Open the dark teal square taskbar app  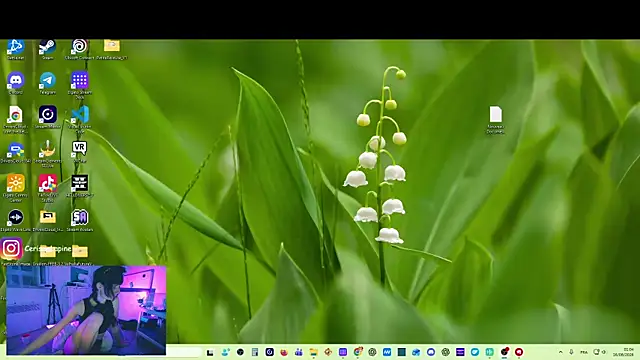coord(402,352)
